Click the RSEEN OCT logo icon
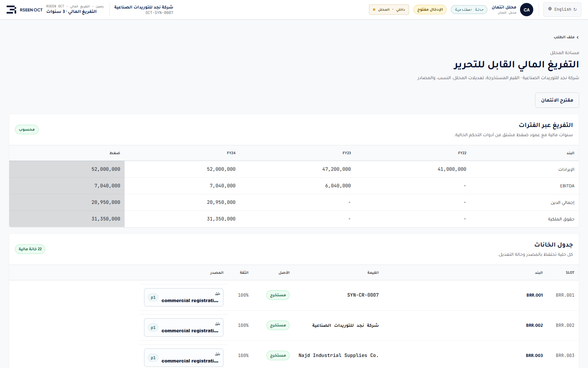Screen dimensions: 588x368 click(x=11, y=10)
